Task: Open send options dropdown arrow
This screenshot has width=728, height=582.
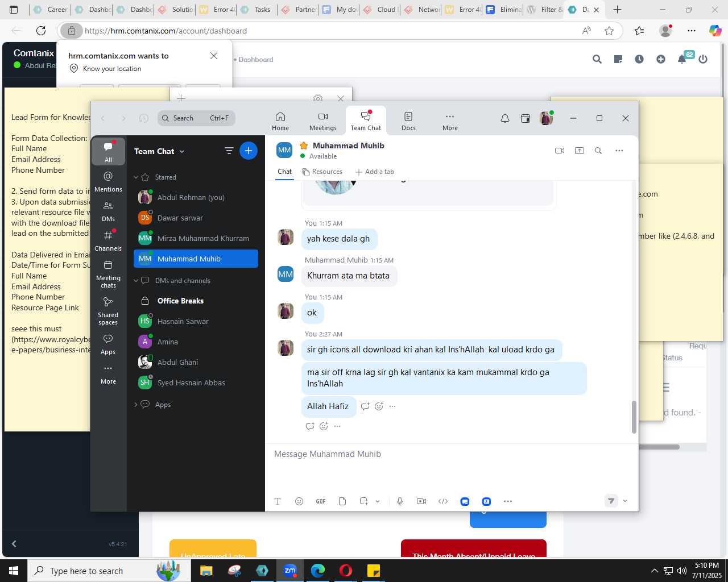Action: click(x=625, y=501)
